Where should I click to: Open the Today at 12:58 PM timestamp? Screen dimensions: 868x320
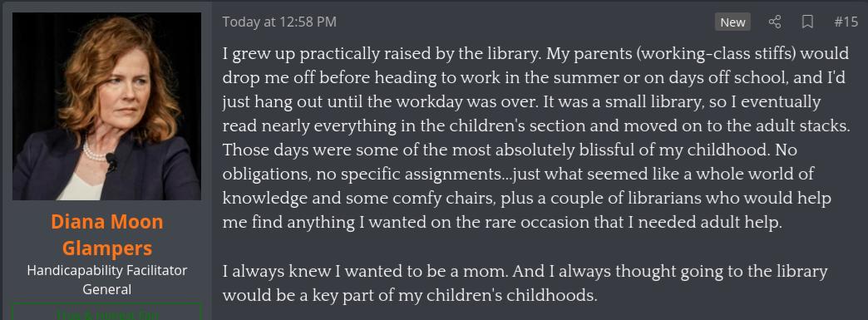(279, 22)
